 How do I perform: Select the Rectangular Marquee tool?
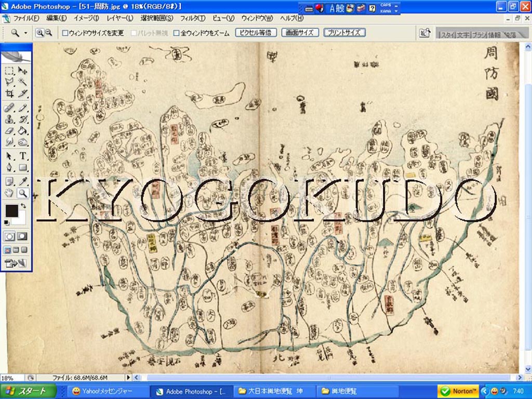(x=9, y=71)
